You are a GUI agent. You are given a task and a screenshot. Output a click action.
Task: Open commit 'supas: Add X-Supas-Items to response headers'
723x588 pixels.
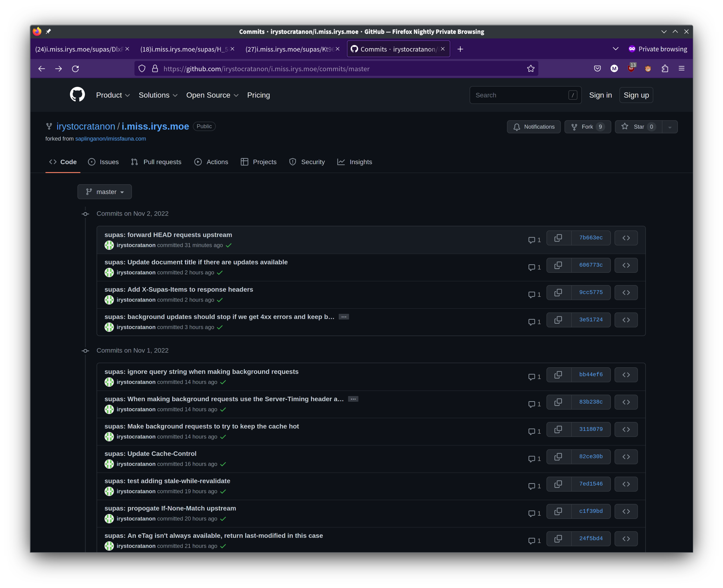pyautogui.click(x=179, y=289)
